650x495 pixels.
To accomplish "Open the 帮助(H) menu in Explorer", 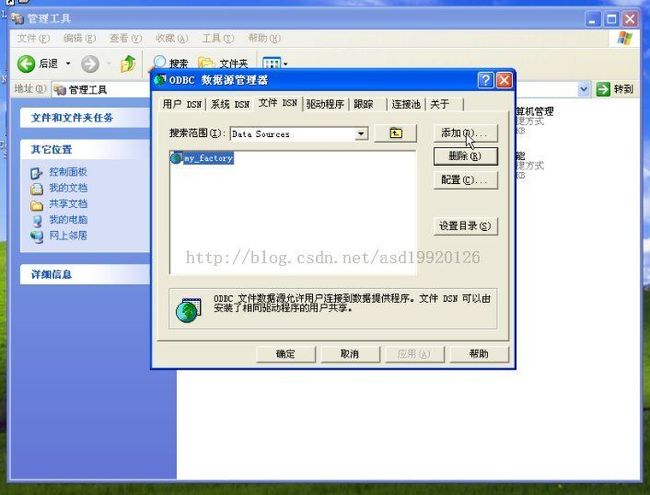I will pyautogui.click(x=264, y=39).
